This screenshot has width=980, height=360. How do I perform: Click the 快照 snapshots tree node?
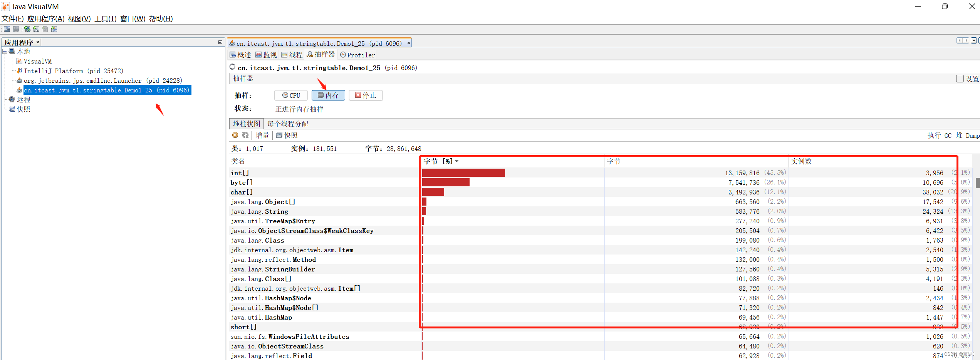[x=20, y=109]
